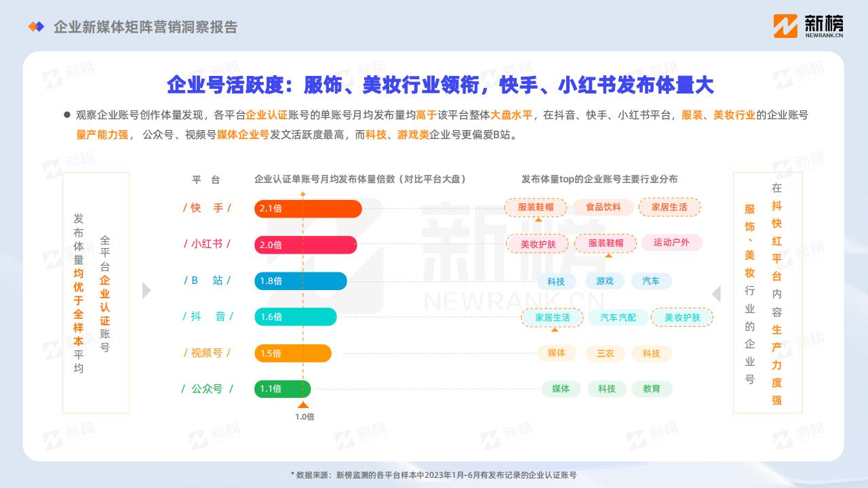Select the 抖音 platform label

click(x=208, y=316)
